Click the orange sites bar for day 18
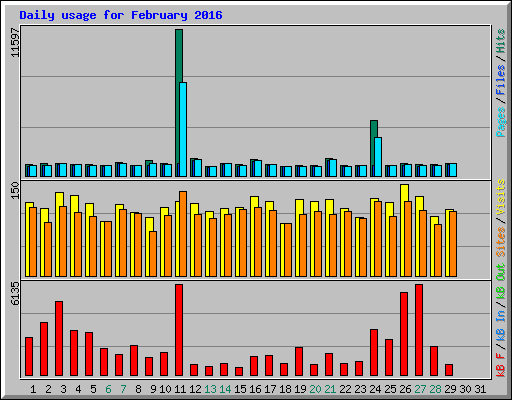Image resolution: width=512 pixels, height=400 pixels. pyautogui.click(x=288, y=250)
